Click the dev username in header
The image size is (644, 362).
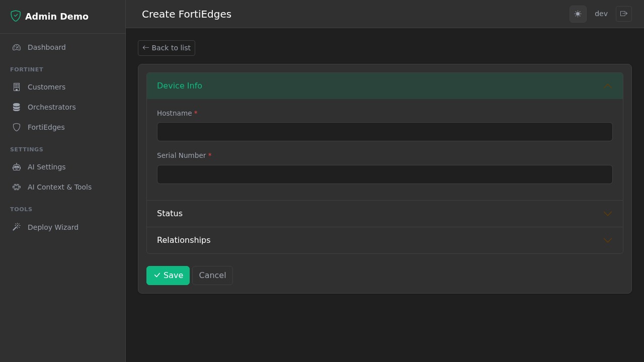tap(601, 14)
